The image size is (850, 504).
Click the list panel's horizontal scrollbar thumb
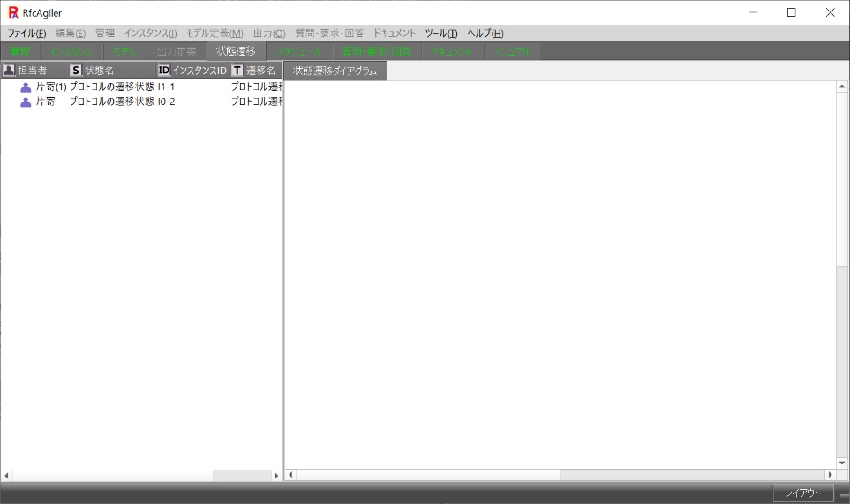point(112,475)
